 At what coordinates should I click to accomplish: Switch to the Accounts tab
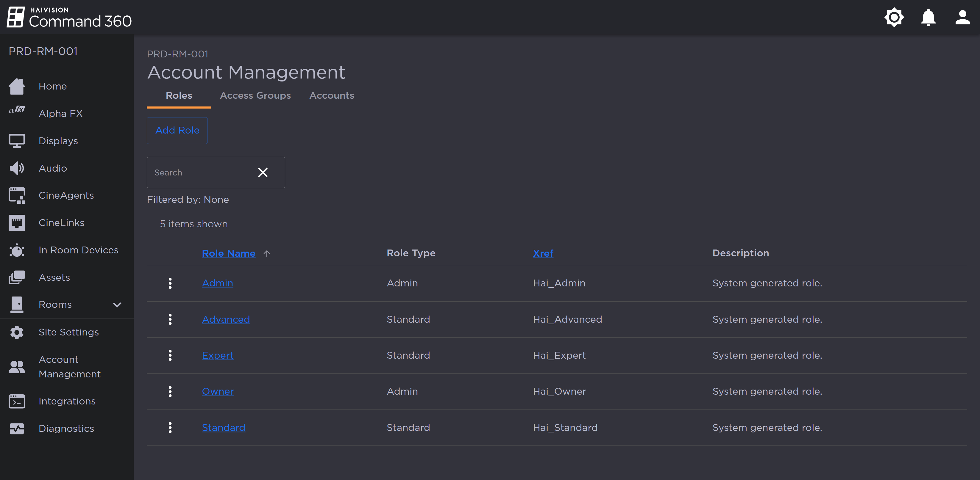[x=331, y=95]
